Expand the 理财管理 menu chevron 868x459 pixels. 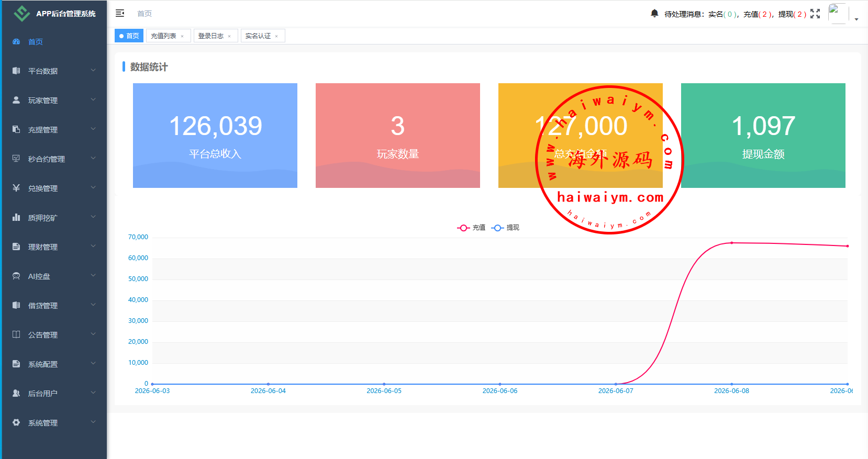[93, 246]
